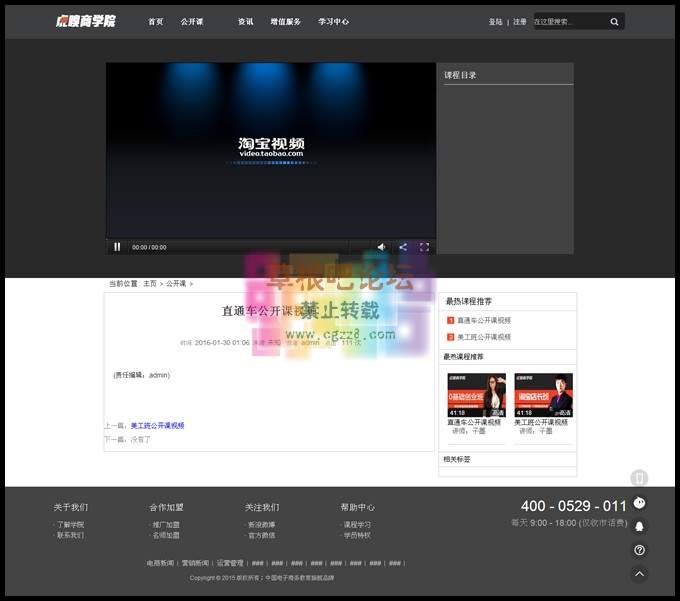Click the 关注我们 footer heading

pos(262,507)
